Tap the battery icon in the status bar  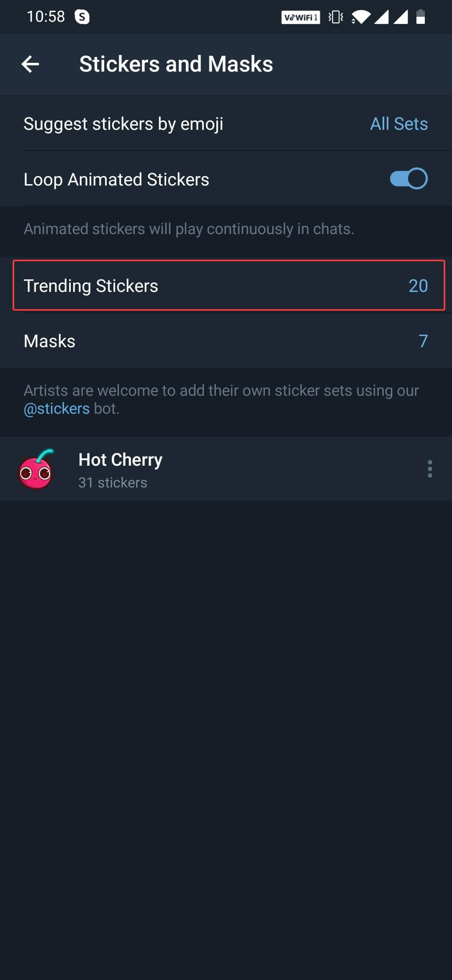[421, 17]
